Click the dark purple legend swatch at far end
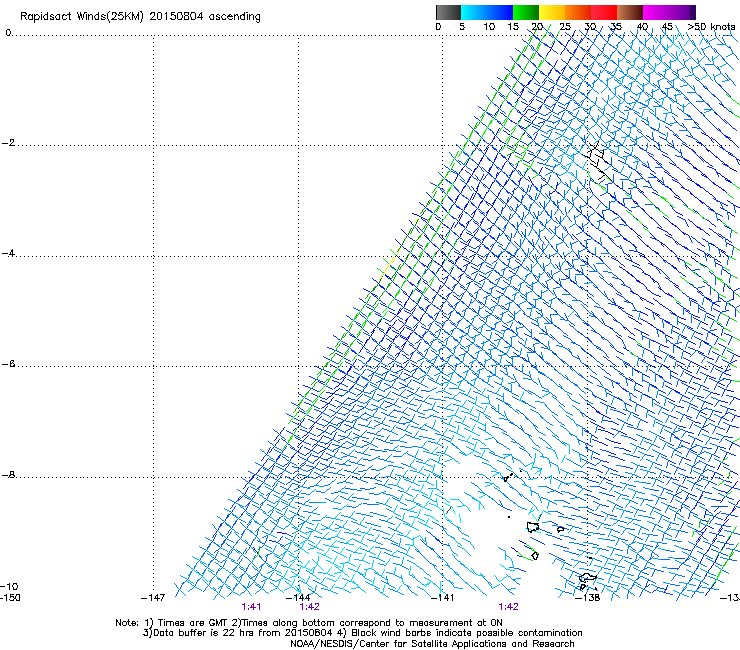 pyautogui.click(x=693, y=12)
